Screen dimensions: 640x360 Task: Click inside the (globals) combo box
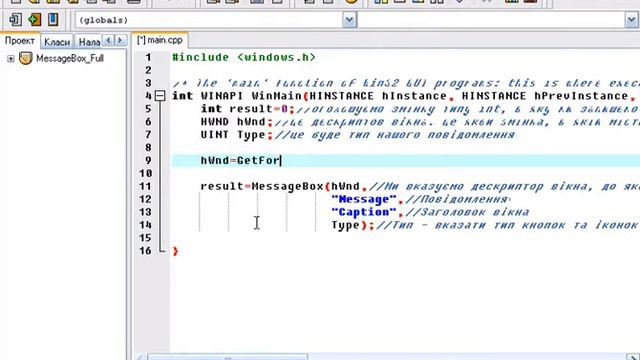[x=209, y=20]
